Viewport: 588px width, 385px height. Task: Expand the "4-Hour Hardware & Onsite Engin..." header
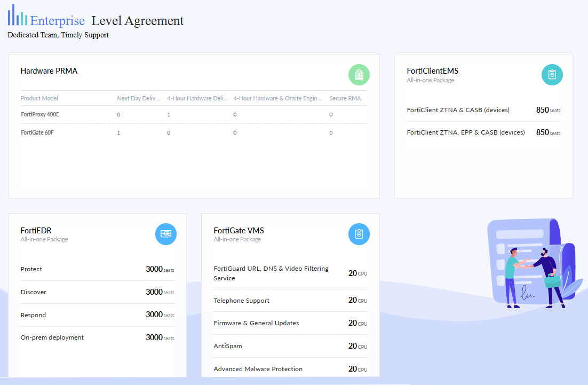click(x=277, y=98)
